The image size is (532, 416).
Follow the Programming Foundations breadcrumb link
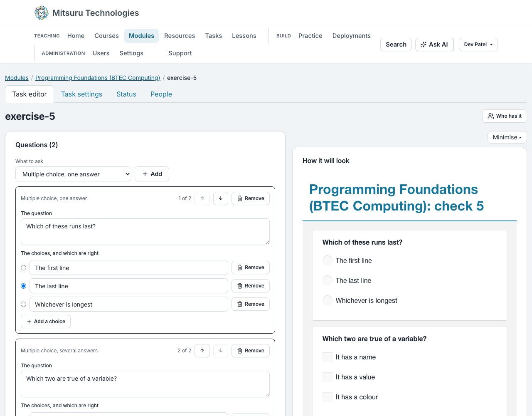[x=98, y=78]
